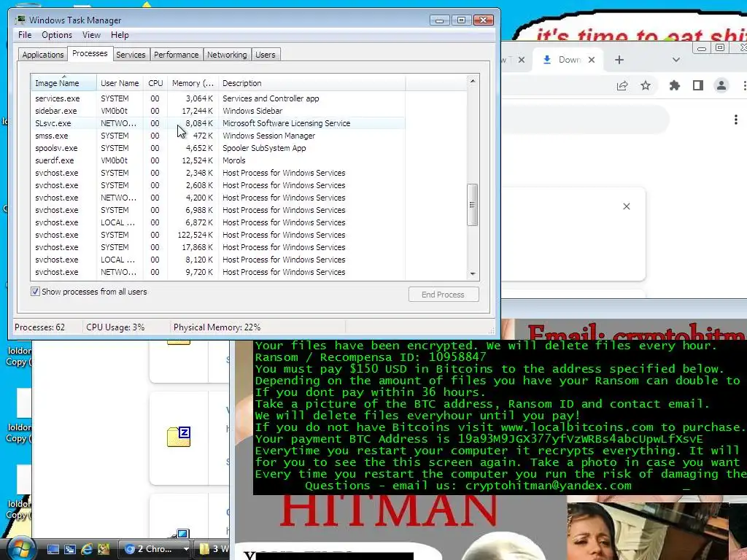
Task: Sort by CPU column header
Action: [x=155, y=83]
